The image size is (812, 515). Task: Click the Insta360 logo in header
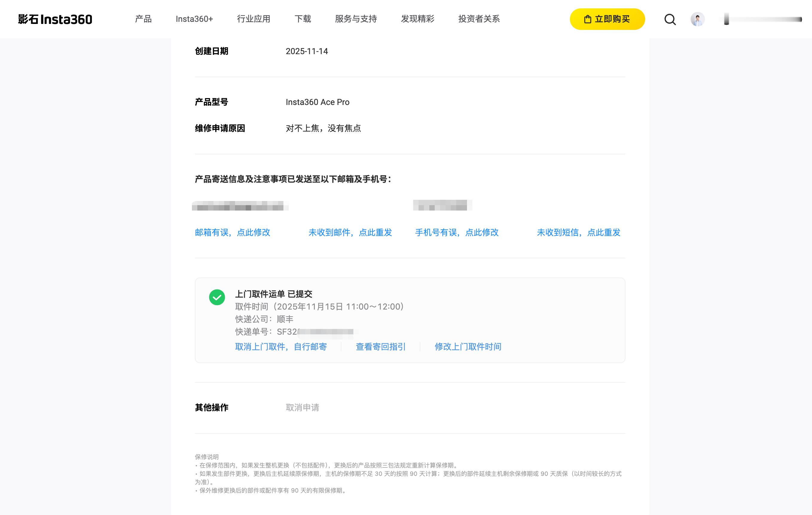(55, 19)
